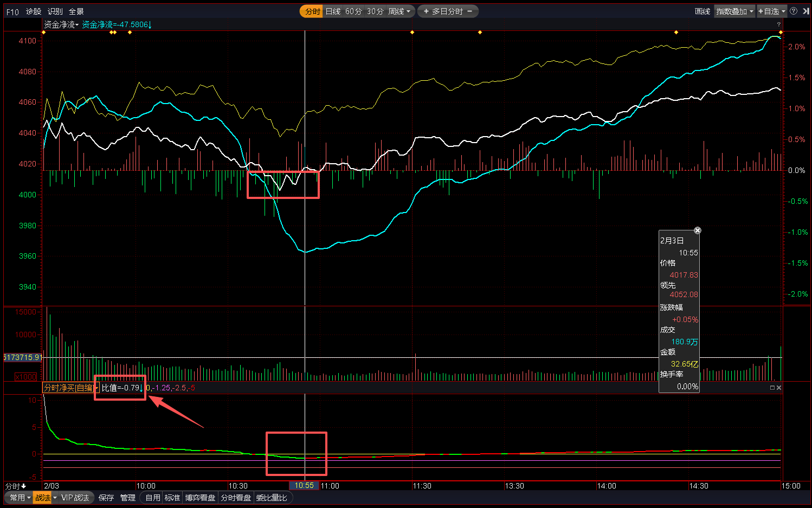Remove a day with 多日分时 minus
This screenshot has height=508, width=812.
469,11
